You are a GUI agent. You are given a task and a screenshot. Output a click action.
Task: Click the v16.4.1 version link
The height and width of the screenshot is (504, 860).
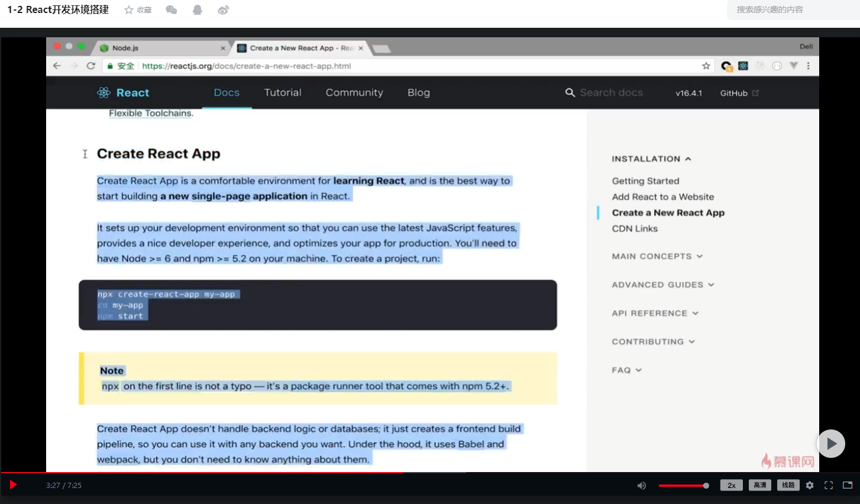[689, 93]
